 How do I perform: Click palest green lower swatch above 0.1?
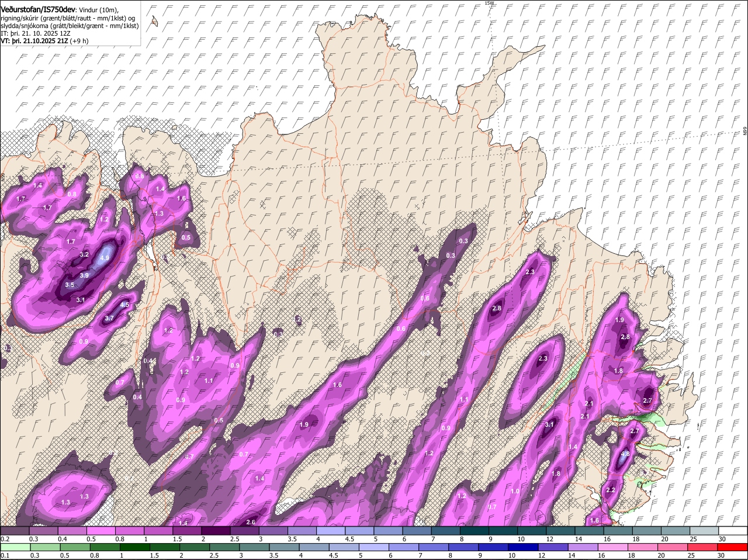point(16,547)
